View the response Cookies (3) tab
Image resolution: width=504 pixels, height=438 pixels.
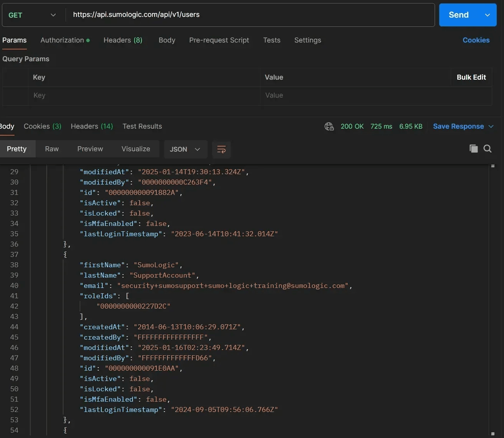(42, 126)
